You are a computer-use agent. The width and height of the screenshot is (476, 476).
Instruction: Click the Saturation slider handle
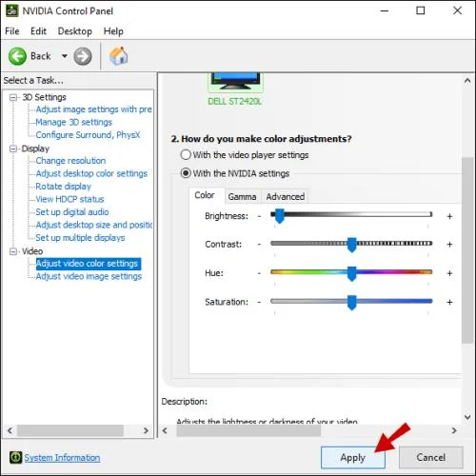pos(351,303)
